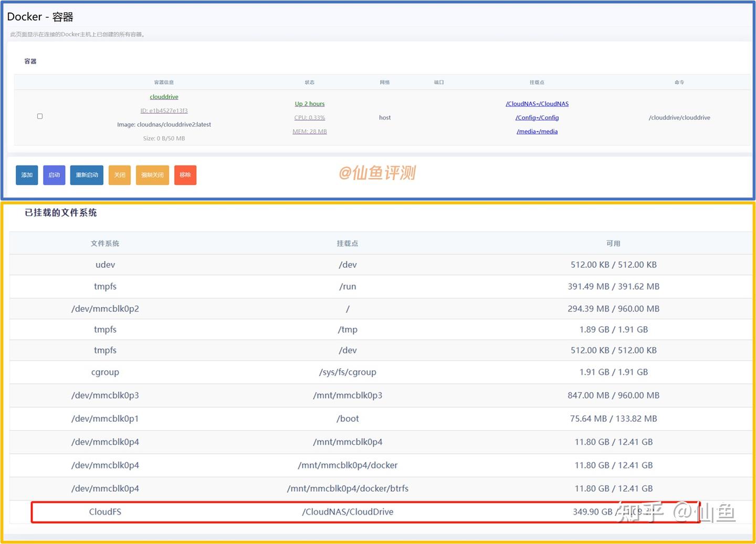Viewport: 756px width, 544px height.
Task: Click the 文件系统 column header
Action: (105, 243)
